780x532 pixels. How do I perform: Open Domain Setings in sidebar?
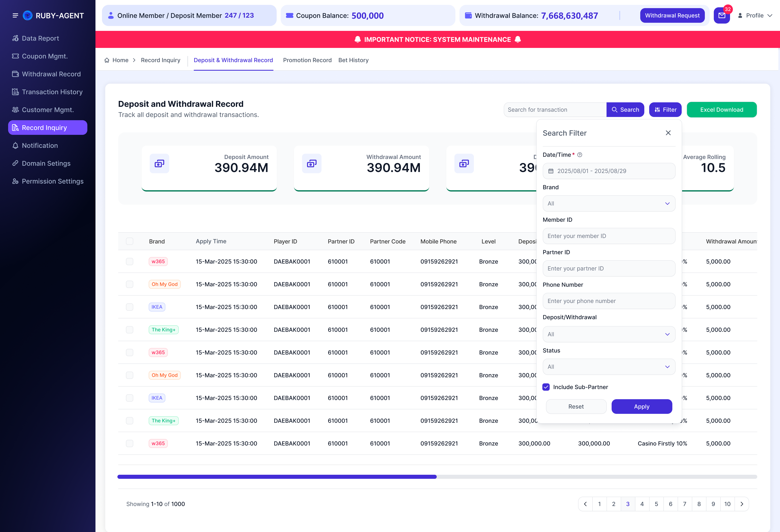pos(48,163)
